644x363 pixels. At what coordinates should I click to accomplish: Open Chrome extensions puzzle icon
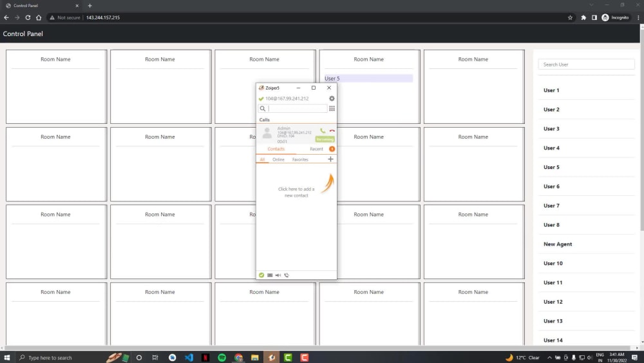click(x=583, y=17)
